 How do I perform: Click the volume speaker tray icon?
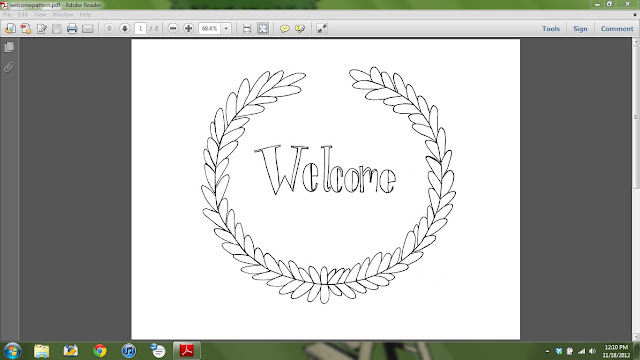(x=593, y=351)
